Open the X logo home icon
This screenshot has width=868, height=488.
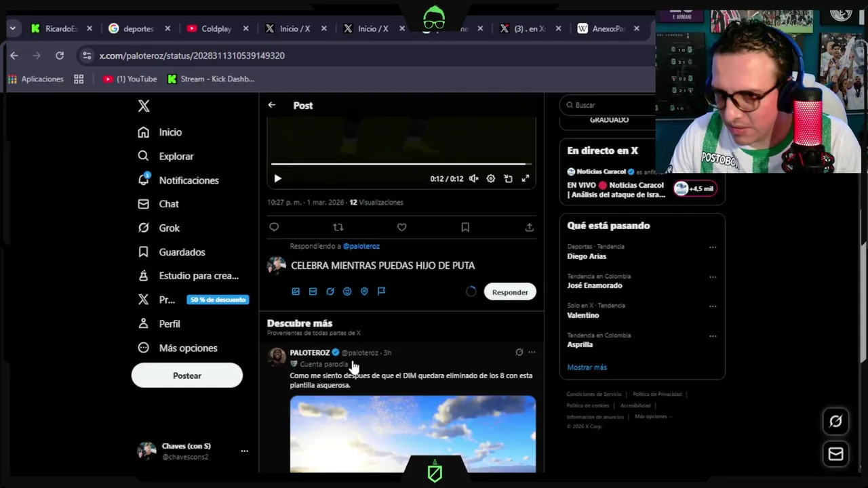[143, 106]
